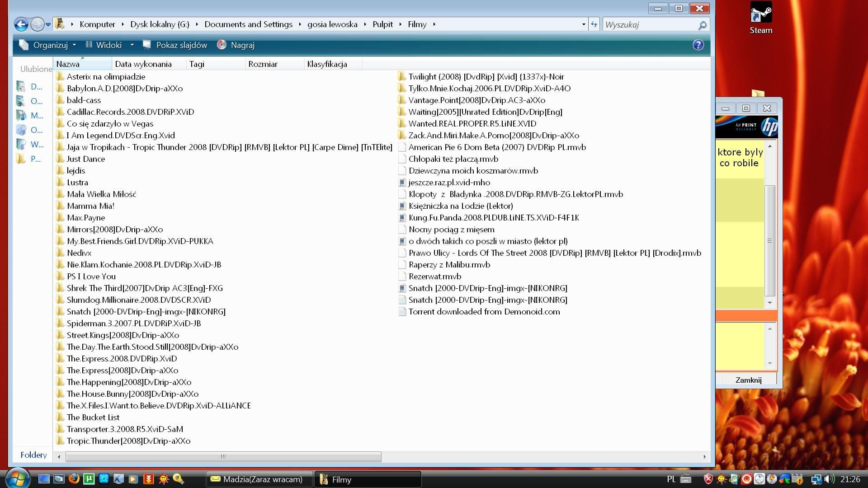Select the Twilight (2008) folder

pos(481,77)
